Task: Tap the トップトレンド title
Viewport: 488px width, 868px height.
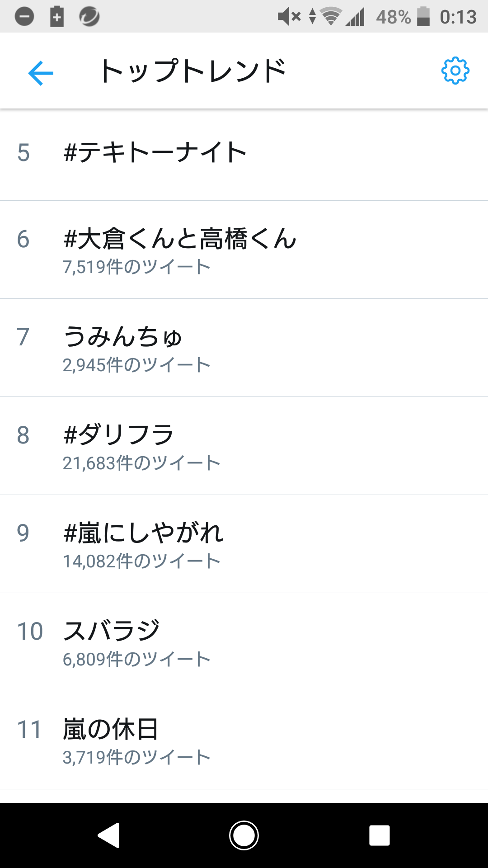Action: [x=193, y=71]
